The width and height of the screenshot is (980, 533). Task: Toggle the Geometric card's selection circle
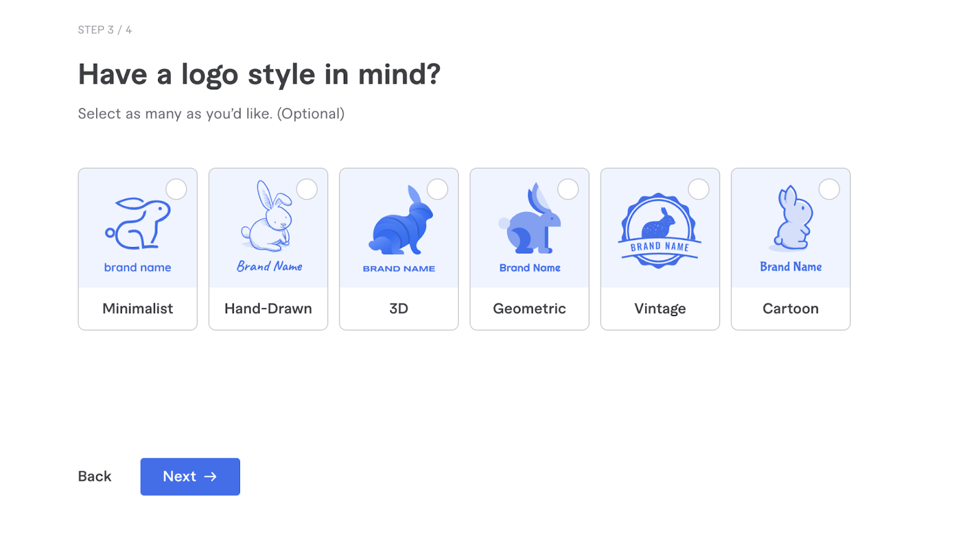point(568,189)
